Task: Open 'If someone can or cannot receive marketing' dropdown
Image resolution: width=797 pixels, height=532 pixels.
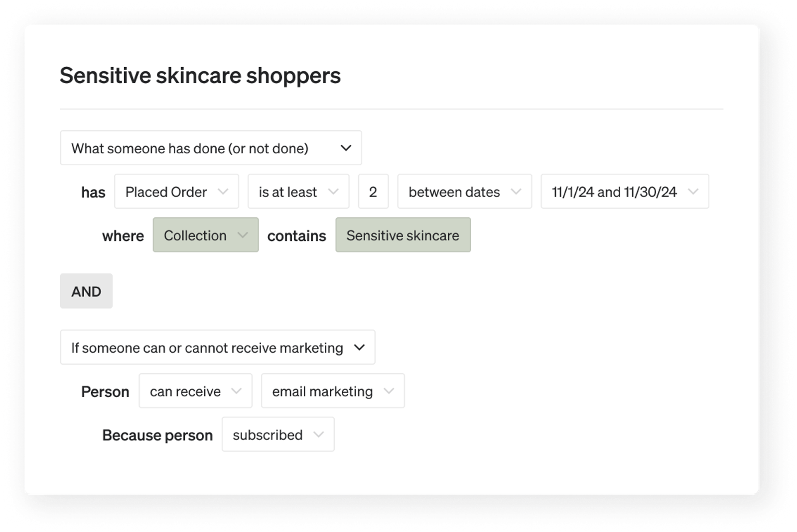Action: tap(218, 347)
